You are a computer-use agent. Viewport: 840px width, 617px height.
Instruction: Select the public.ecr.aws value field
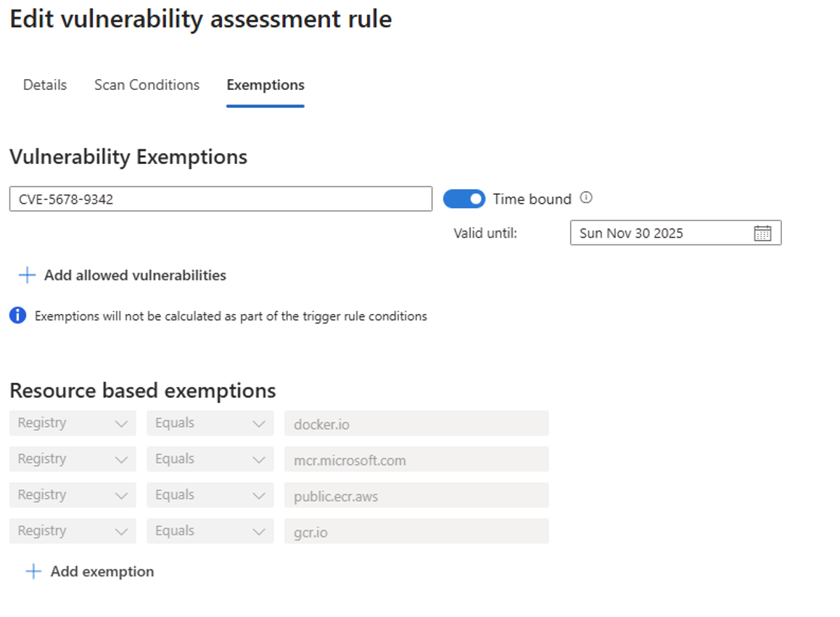tap(416, 496)
